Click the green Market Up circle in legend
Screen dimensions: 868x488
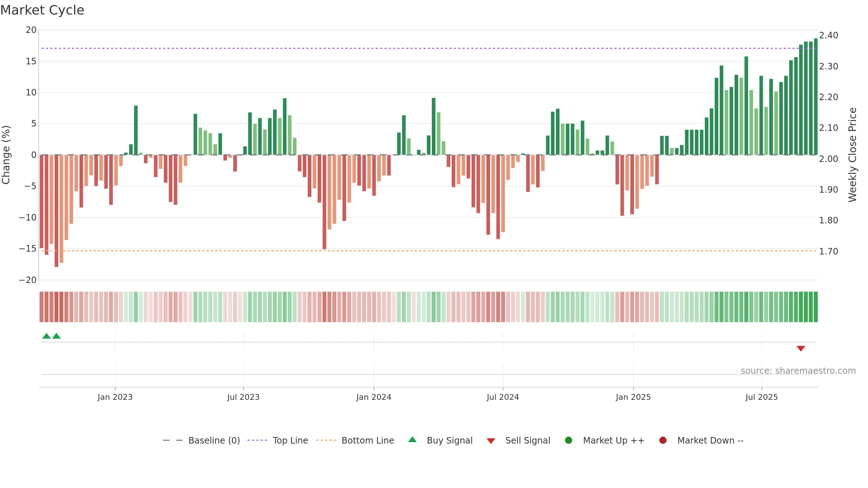[x=569, y=440]
